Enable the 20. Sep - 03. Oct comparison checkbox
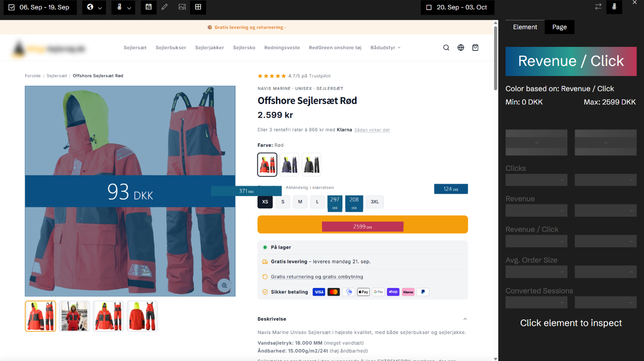 click(428, 8)
